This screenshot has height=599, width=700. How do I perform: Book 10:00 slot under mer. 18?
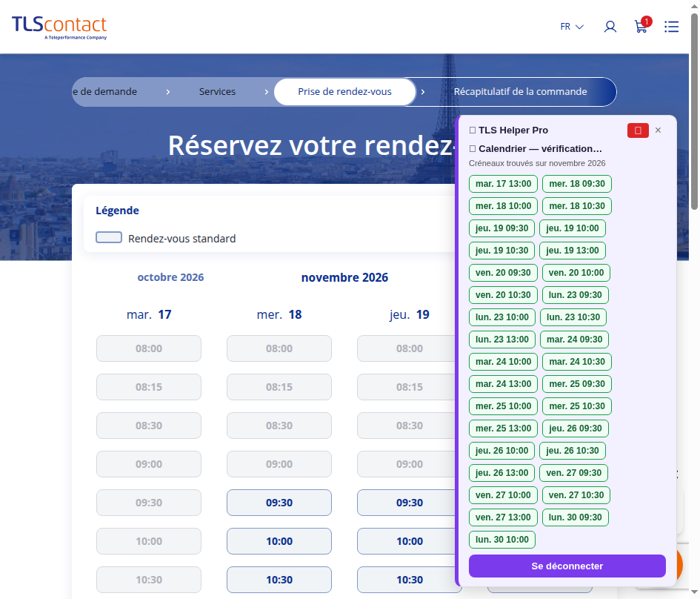coord(279,541)
